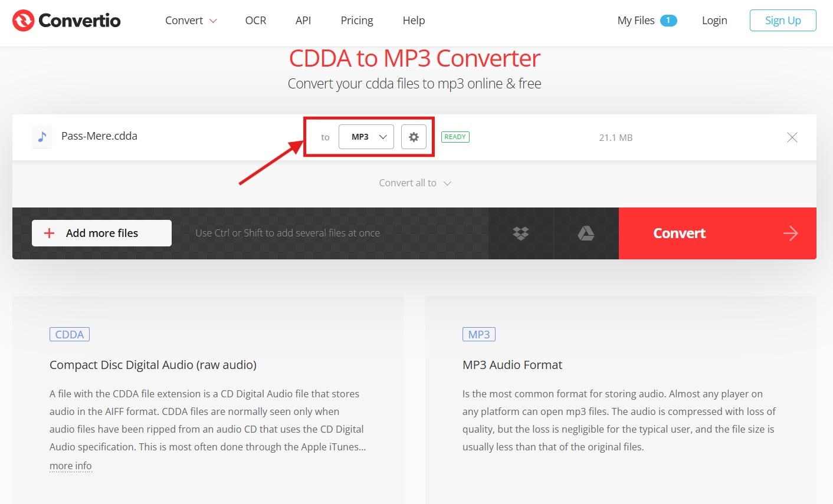Image resolution: width=833 pixels, height=504 pixels.
Task: Click MP3 Audio Format heading
Action: 513,365
